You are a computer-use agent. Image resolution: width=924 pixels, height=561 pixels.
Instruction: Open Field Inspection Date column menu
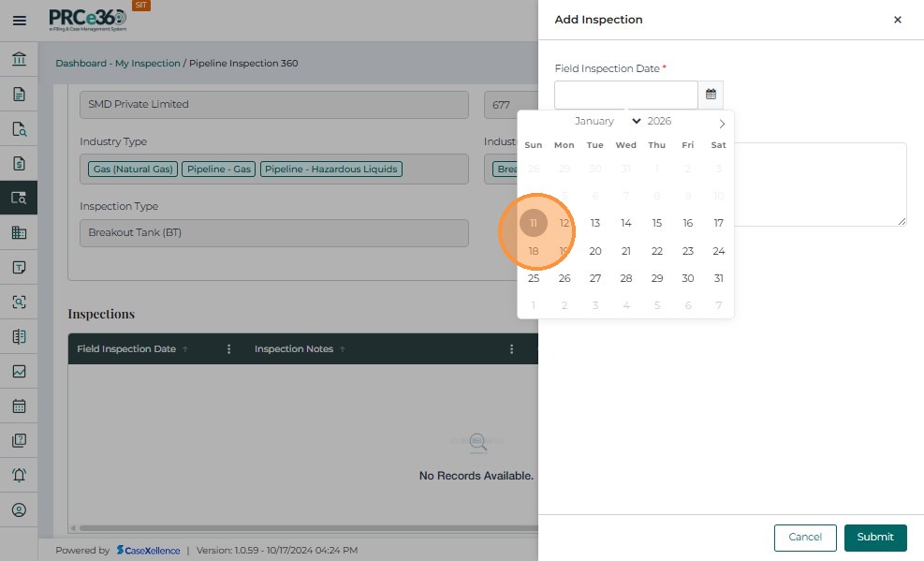tap(228, 348)
